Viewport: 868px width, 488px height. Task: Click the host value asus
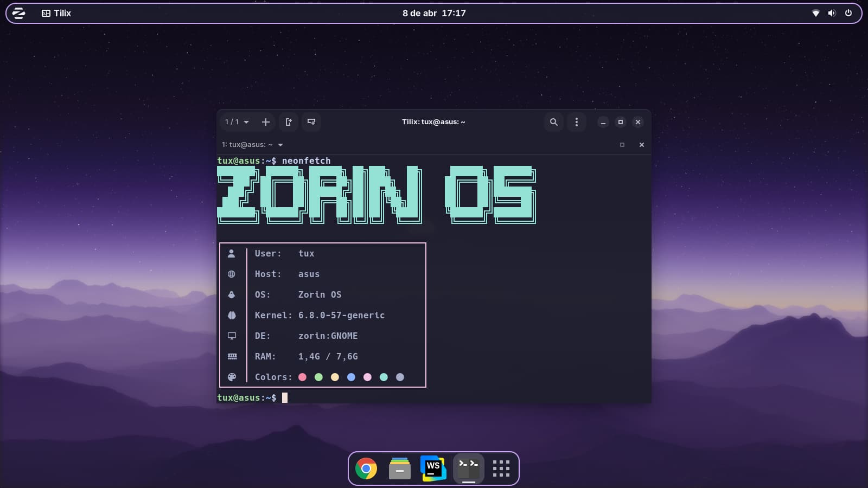(309, 274)
